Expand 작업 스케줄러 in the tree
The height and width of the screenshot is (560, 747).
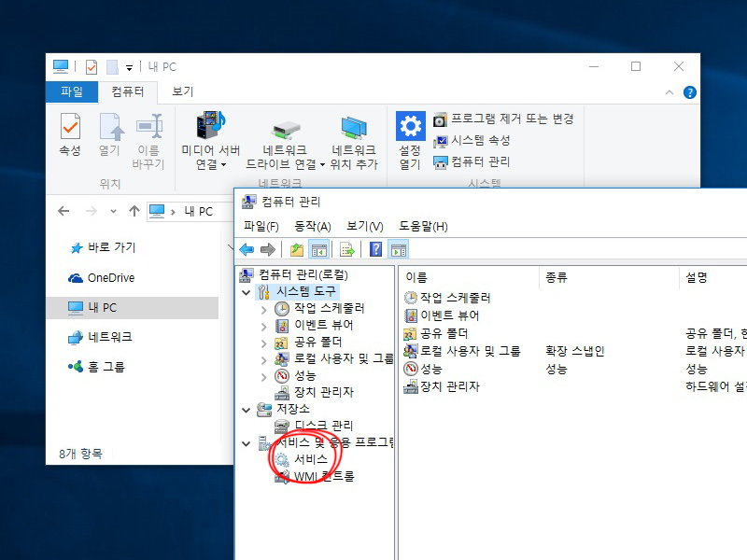264,310
